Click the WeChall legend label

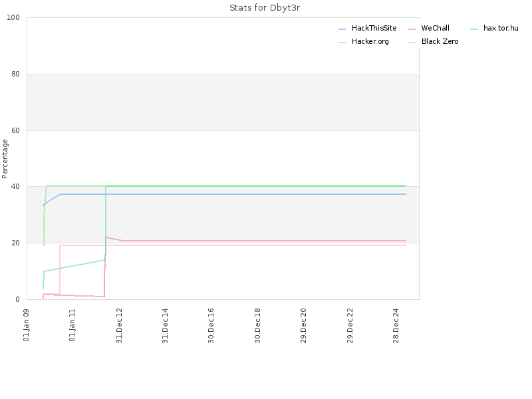click(x=436, y=28)
